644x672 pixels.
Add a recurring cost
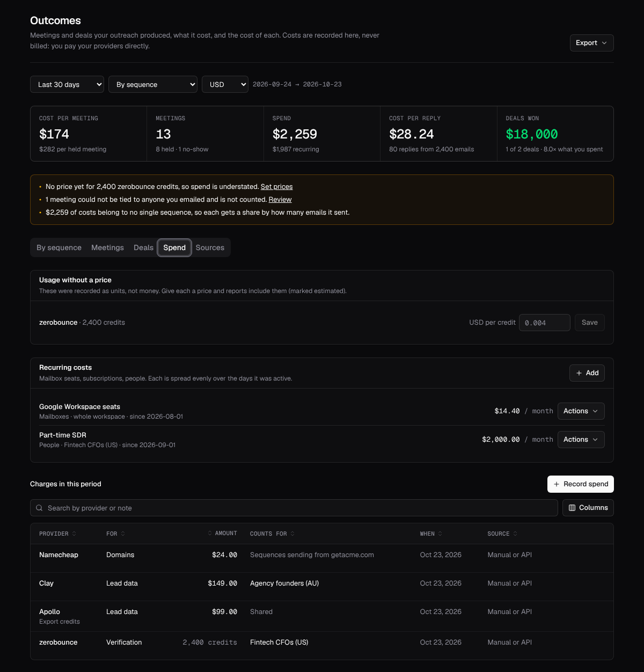[x=587, y=373]
